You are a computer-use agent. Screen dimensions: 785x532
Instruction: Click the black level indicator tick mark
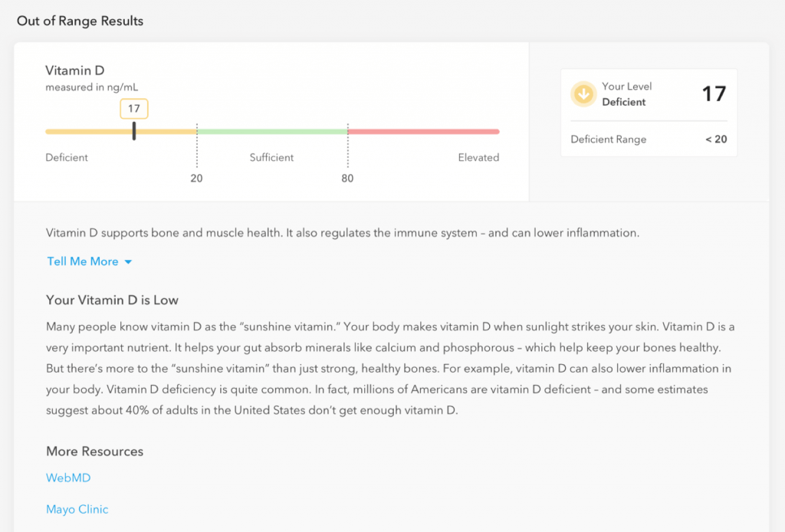coord(134,131)
